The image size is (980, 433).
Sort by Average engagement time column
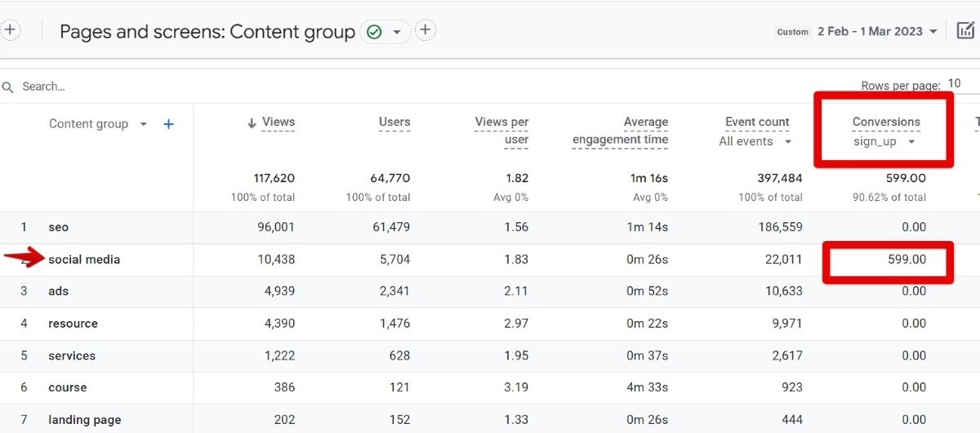click(x=620, y=131)
